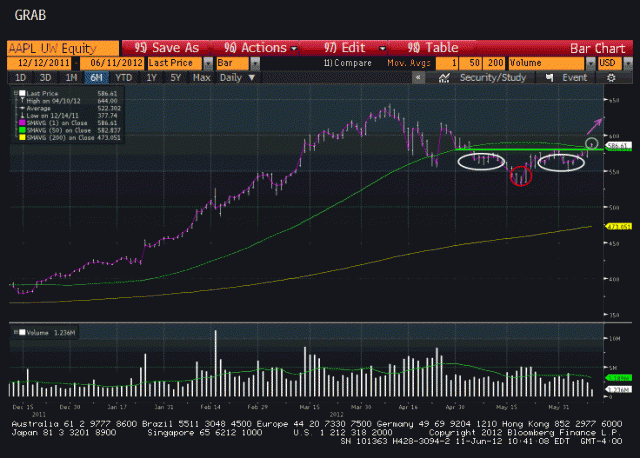The height and width of the screenshot is (458, 640).
Task: Collapse the toolbar with the double-chevron button
Action: [x=418, y=78]
